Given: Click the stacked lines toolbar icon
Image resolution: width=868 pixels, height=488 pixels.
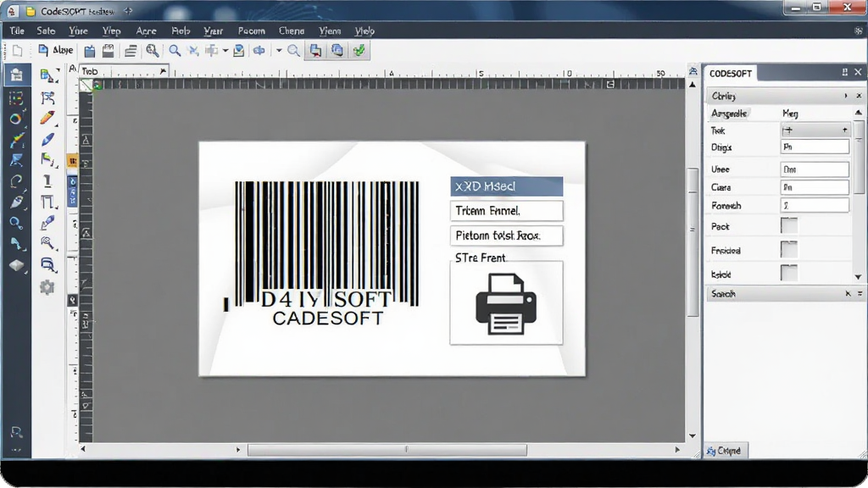Looking at the screenshot, I should [x=131, y=51].
